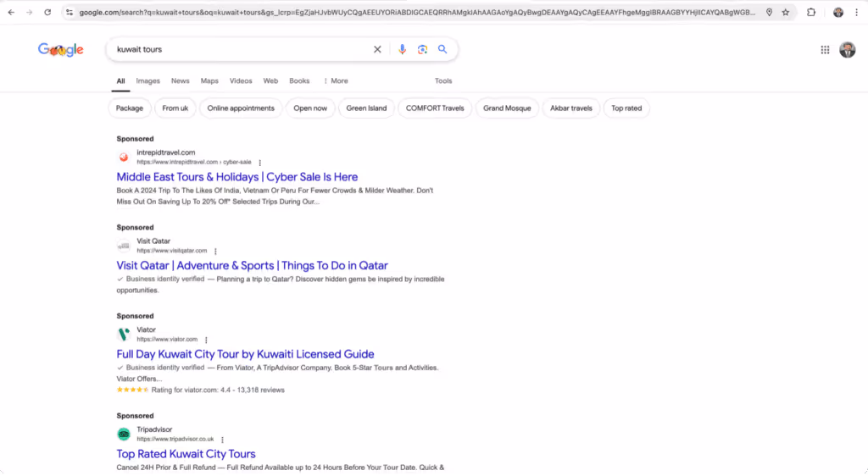Open Top Rated Kuwait City Tours link
868x476 pixels.
186,454
